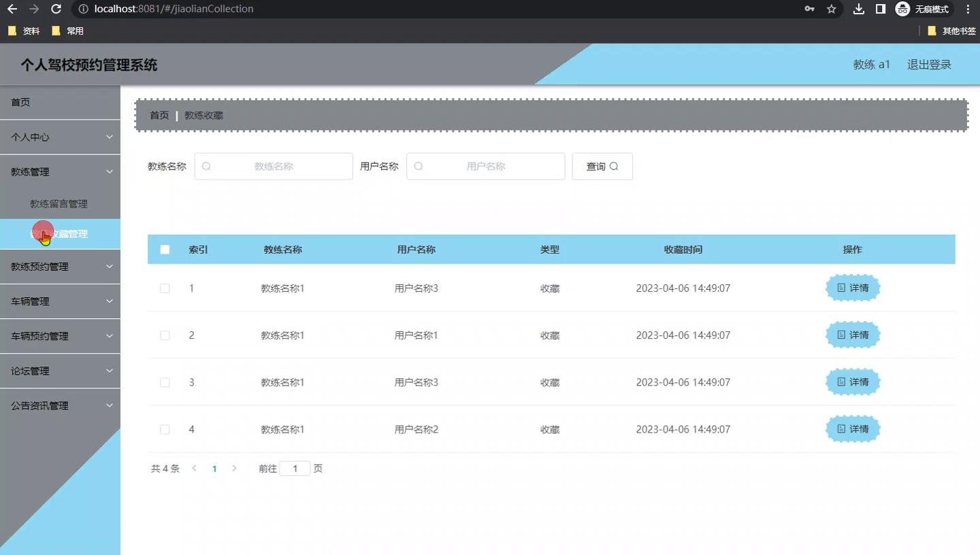Go to the next page arrow in pagination

pyautogui.click(x=234, y=469)
